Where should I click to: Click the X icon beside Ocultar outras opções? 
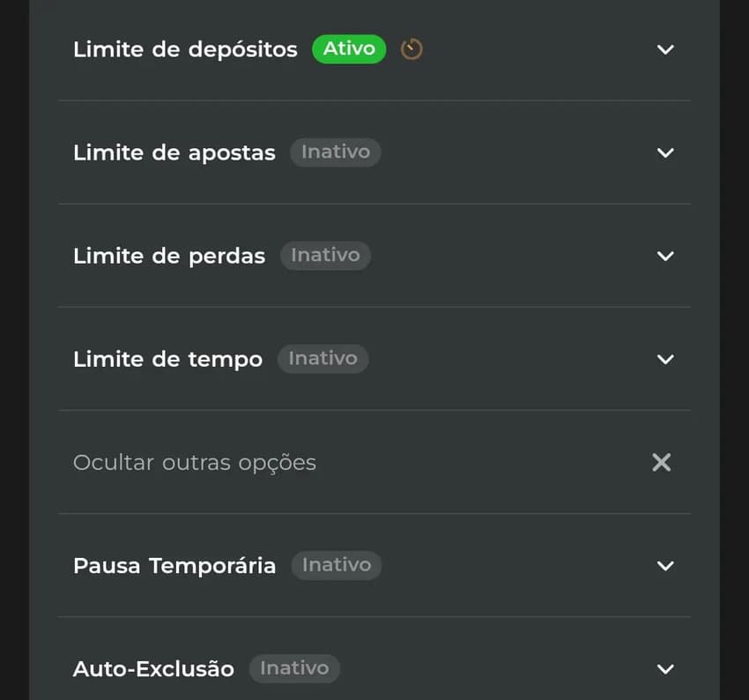coord(661,462)
